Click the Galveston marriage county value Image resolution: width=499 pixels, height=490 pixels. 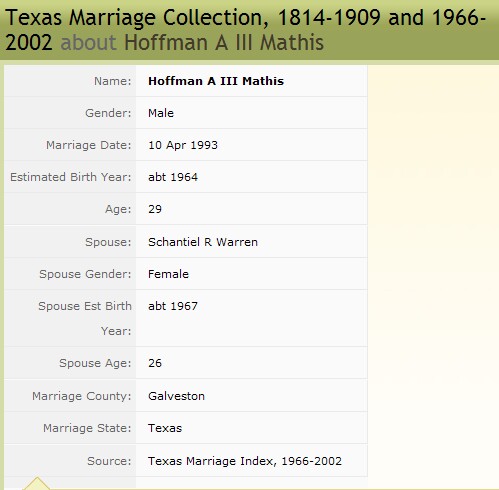click(x=176, y=396)
